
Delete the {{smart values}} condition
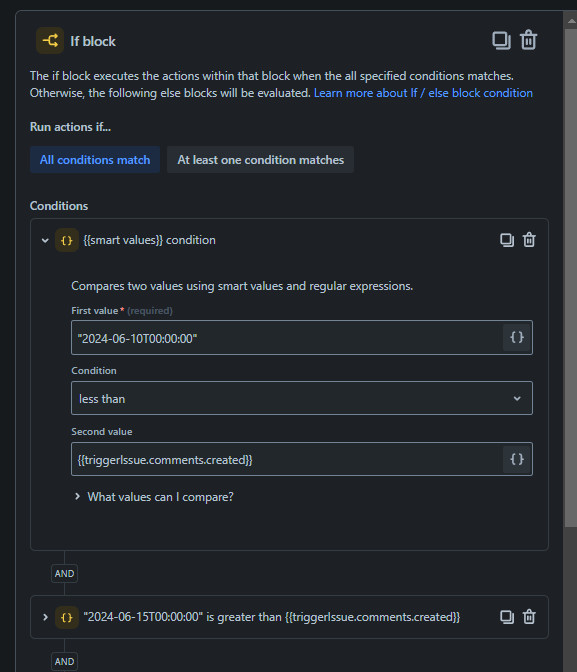click(529, 240)
